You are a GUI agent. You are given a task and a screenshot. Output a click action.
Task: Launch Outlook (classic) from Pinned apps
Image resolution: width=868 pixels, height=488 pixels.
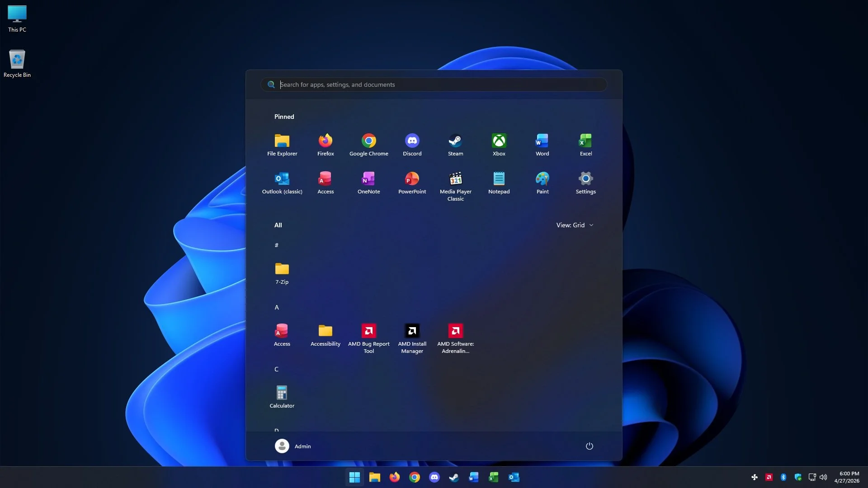pyautogui.click(x=282, y=183)
